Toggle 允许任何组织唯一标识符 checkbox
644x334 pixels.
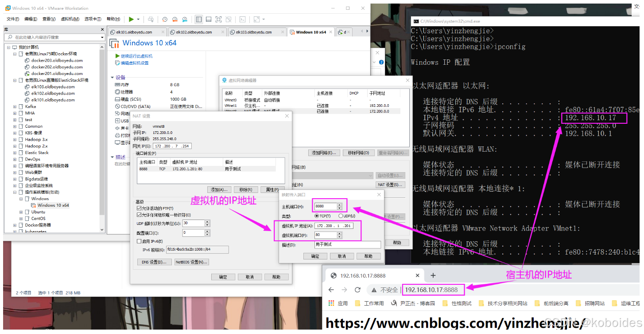click(139, 215)
